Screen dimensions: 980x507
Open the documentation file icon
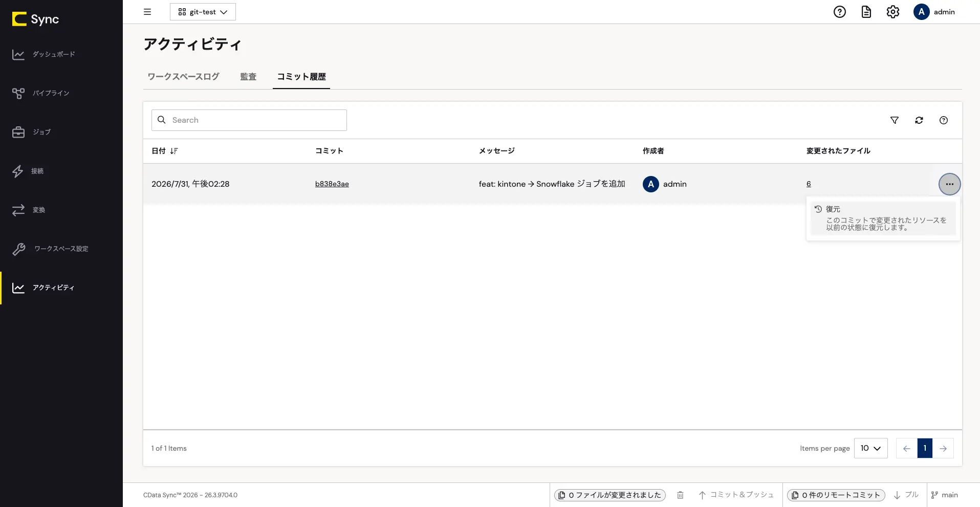pyautogui.click(x=866, y=12)
